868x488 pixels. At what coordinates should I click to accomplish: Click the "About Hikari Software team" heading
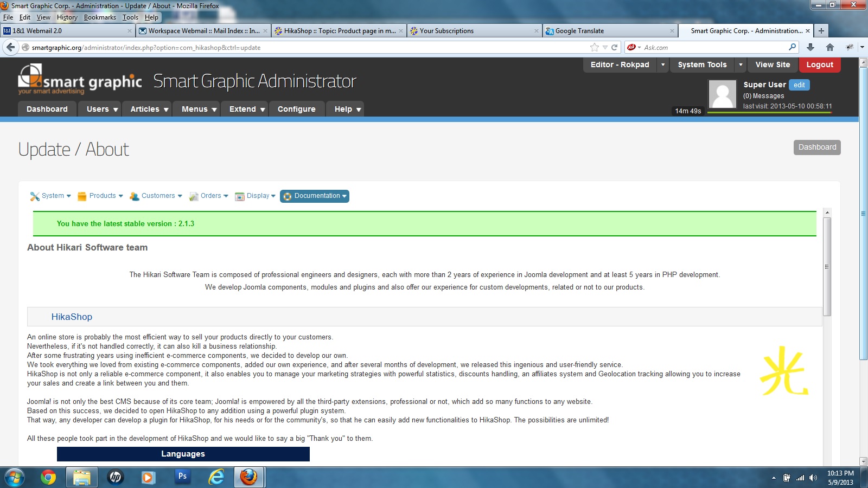coord(87,247)
